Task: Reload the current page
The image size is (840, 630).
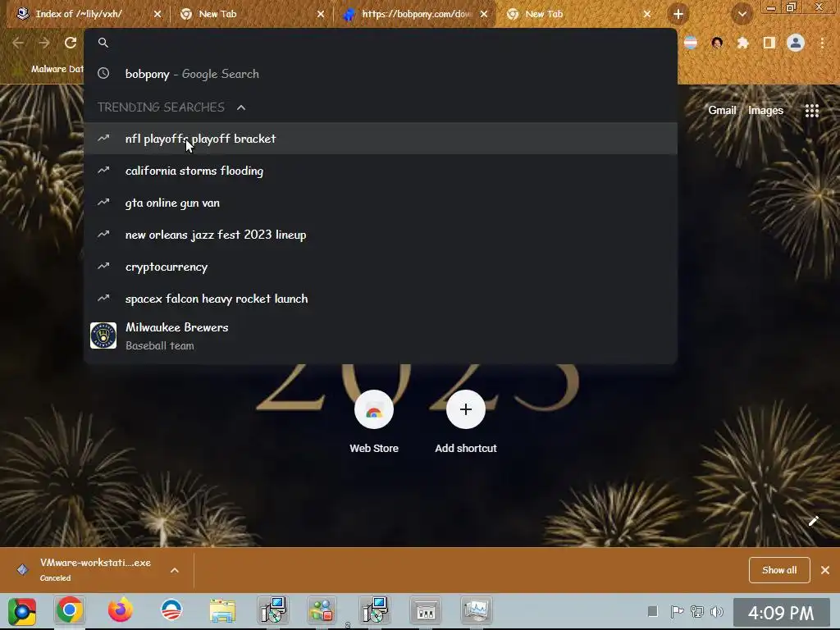Action: click(x=71, y=43)
